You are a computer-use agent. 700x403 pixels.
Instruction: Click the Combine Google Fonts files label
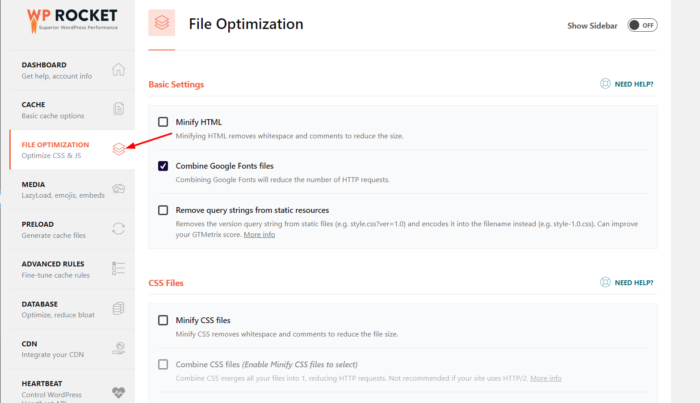[x=225, y=166]
